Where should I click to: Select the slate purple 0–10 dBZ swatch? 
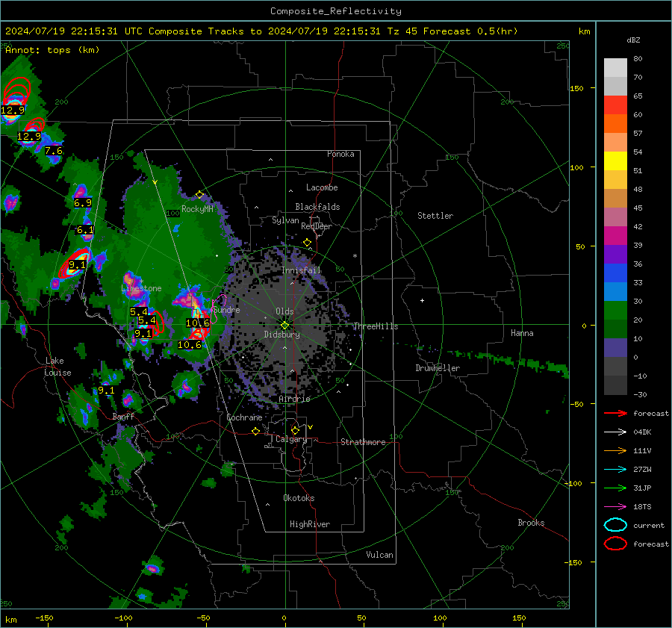615,348
